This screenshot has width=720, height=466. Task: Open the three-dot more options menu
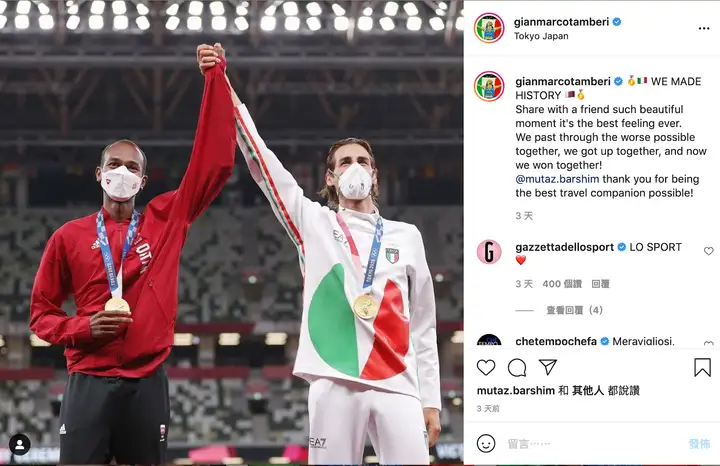704,28
